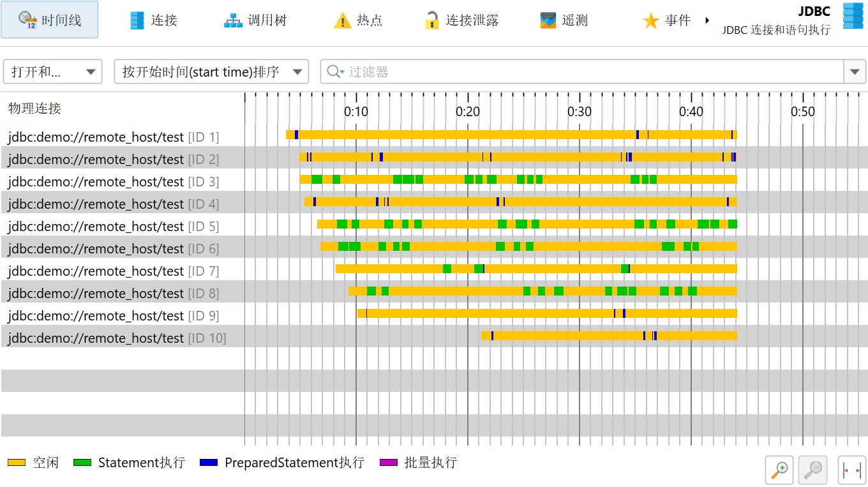Click the green Statement执行 legend swatch
Screen dimensions: 868x487
83,462
